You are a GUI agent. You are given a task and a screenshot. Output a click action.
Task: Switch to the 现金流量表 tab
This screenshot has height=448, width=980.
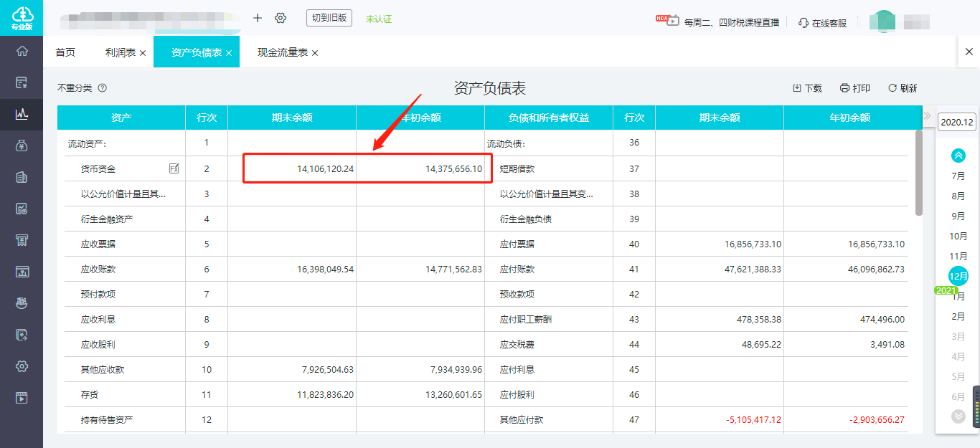283,52
